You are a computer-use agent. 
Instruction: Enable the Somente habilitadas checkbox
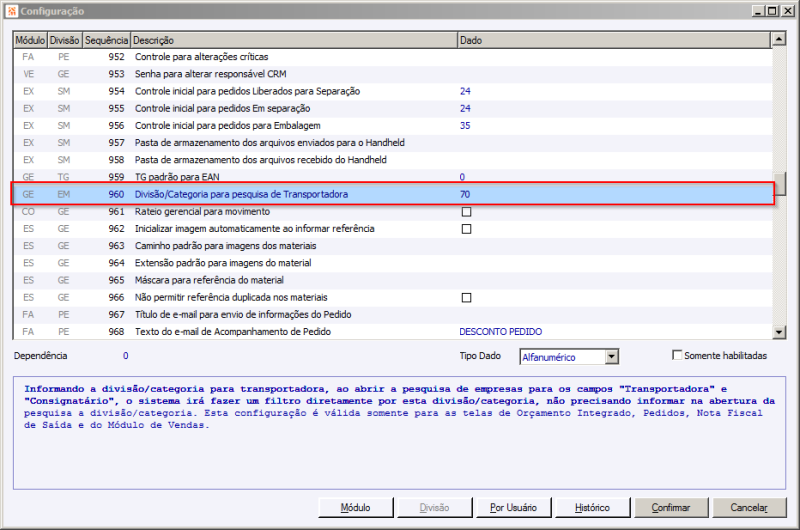click(677, 355)
